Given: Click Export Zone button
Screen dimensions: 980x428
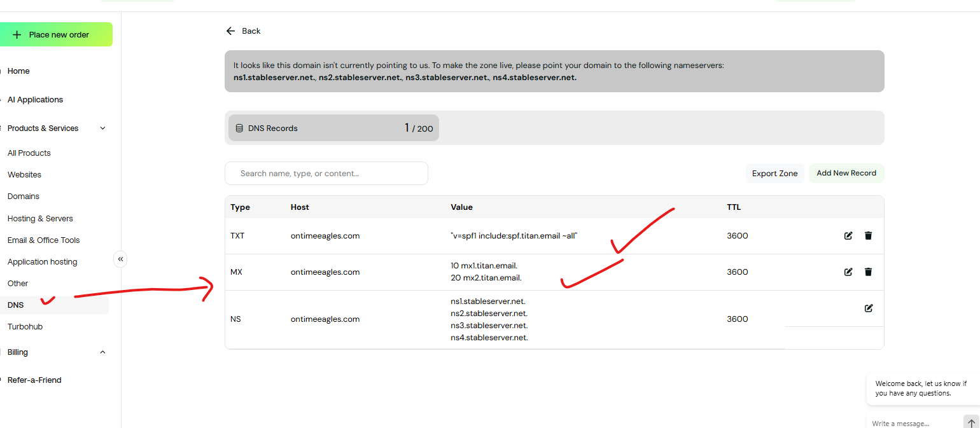Looking at the screenshot, I should (x=774, y=174).
